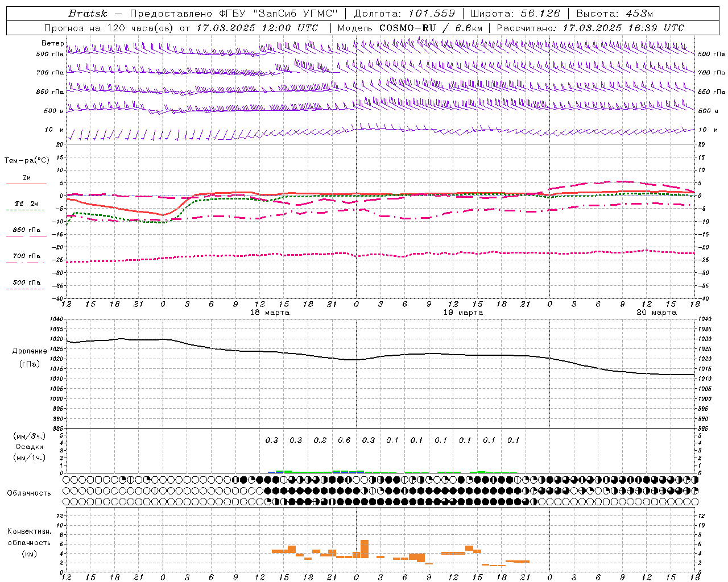Click the dashed line sample under 'Td 2м'
The image size is (728, 582).
tap(25, 210)
